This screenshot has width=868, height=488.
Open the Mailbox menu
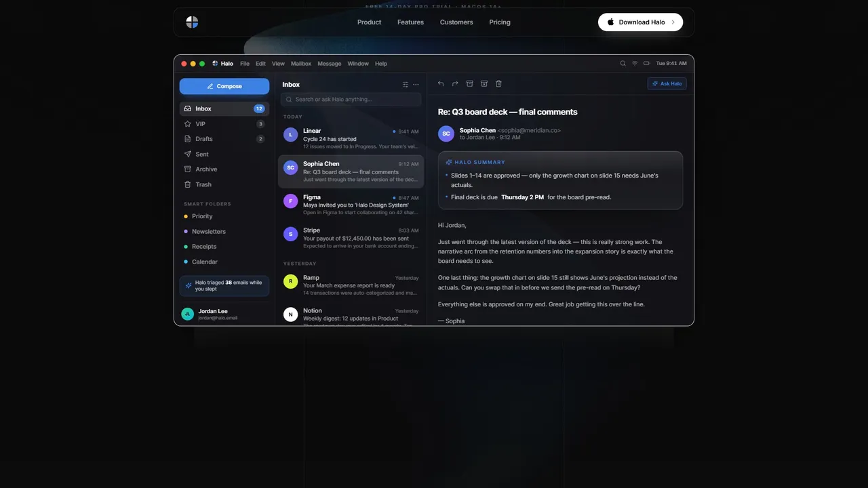(301, 64)
